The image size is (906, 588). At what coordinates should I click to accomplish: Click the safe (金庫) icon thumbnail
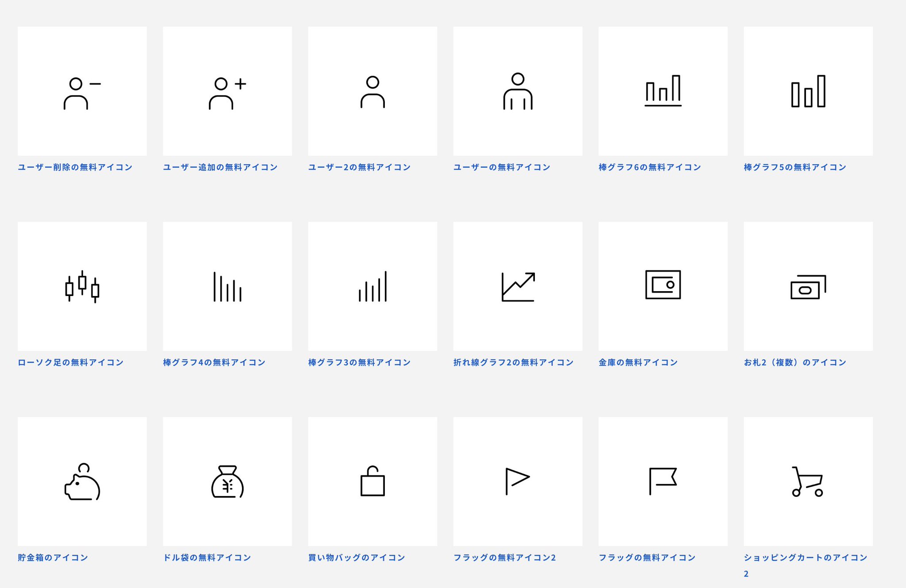pos(663,285)
